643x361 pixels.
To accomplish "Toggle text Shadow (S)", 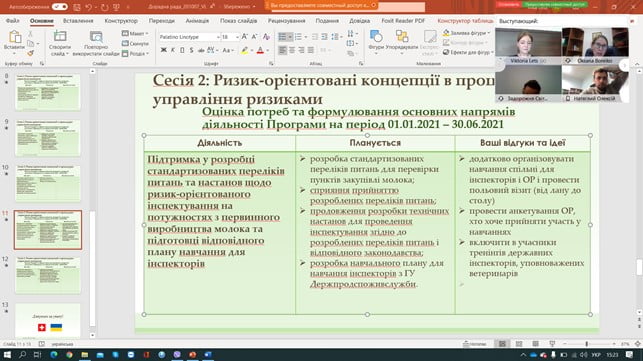I will 192,50.
